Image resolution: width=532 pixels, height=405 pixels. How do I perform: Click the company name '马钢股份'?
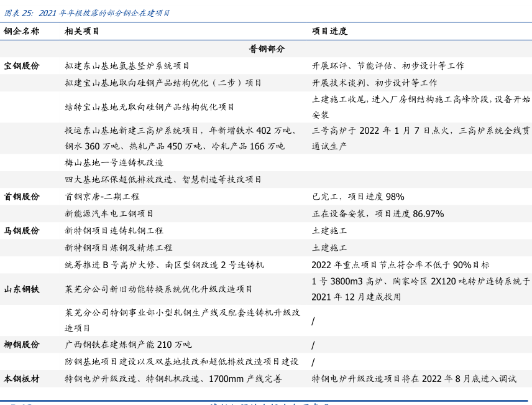tap(22, 231)
